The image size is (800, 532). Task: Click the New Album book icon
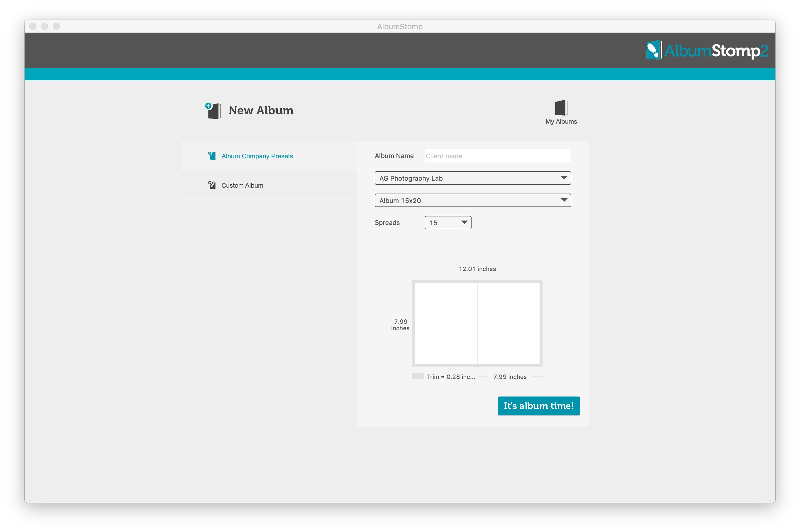pos(213,111)
